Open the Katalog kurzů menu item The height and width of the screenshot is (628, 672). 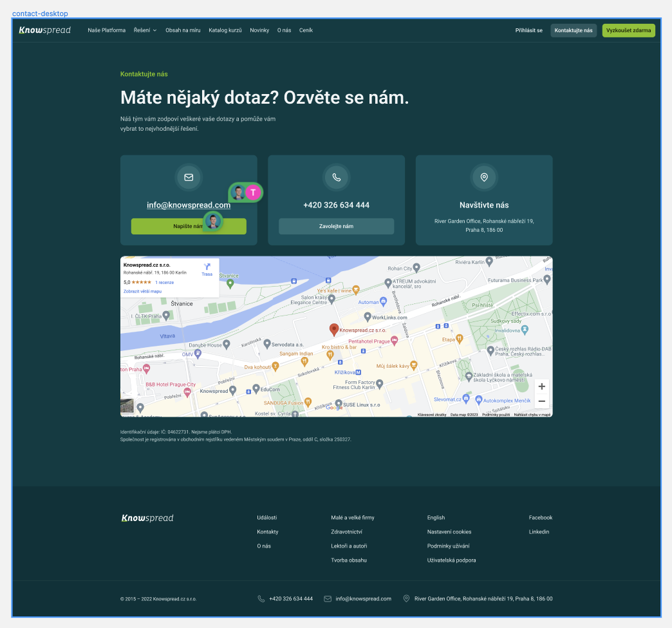224,30
